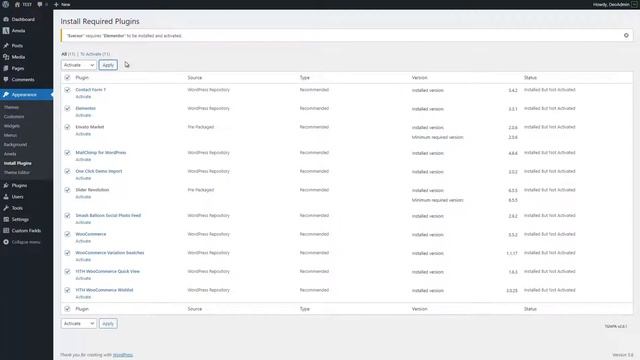
Task: Click the bottom Apply button
Action: pyautogui.click(x=108, y=323)
